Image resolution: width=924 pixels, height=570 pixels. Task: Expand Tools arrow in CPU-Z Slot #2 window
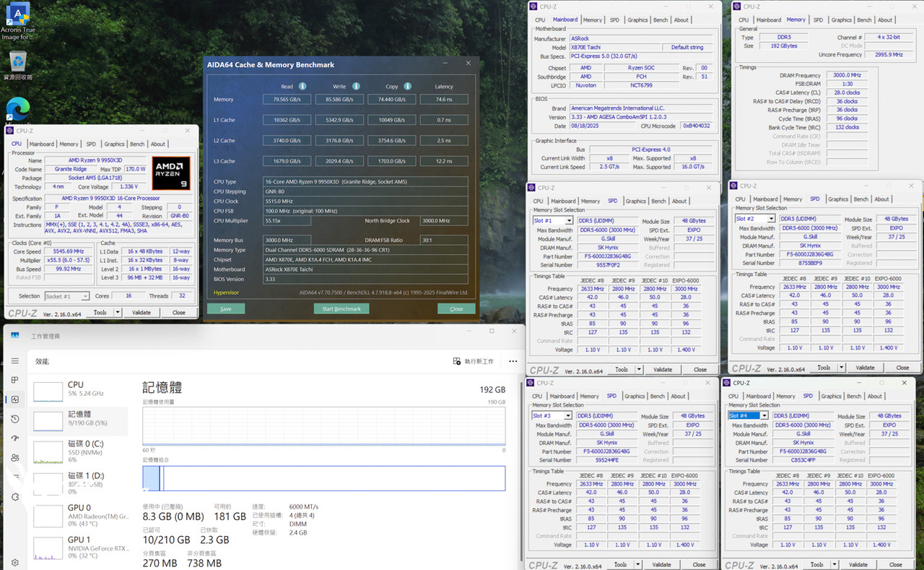pos(841,367)
